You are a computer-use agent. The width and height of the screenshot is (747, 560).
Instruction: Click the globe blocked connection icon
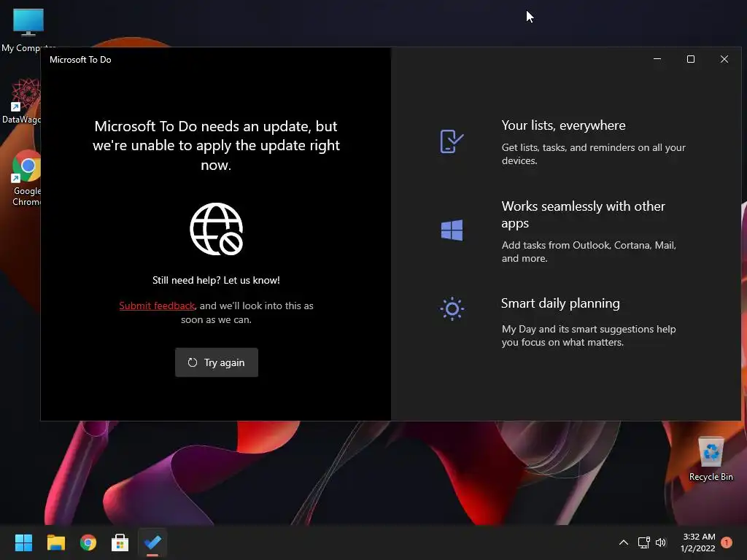(x=216, y=229)
